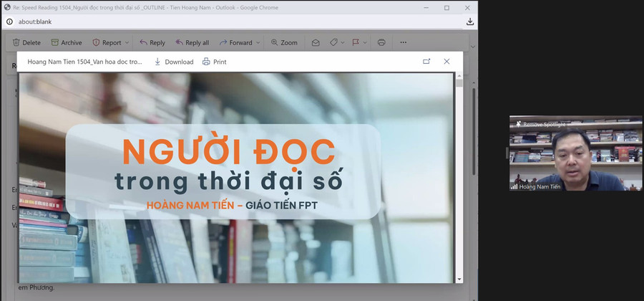644x301 pixels.
Task: Click the Chrome download icon in the address bar
Action: point(470,21)
